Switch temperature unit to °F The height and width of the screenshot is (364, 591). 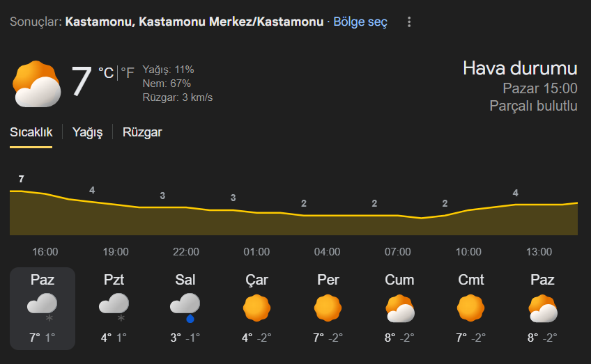coord(128,72)
